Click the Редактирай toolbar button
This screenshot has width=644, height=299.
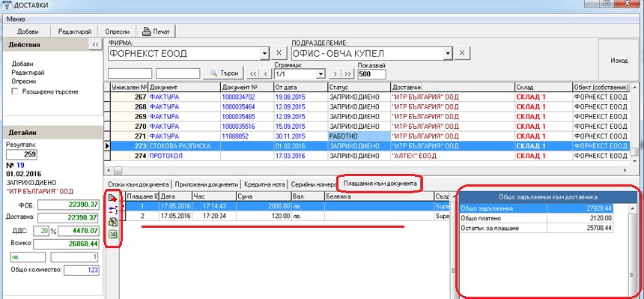[74, 31]
